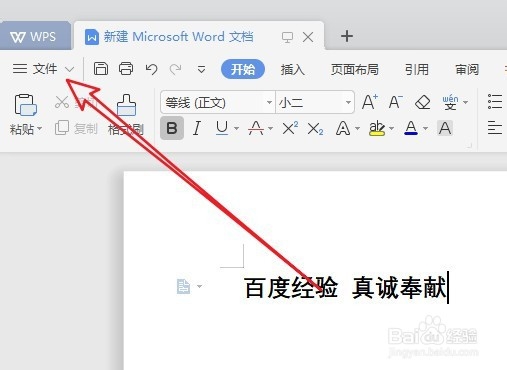Click the wén phonetic guide icon
This screenshot has height=370, width=507.
tap(450, 102)
